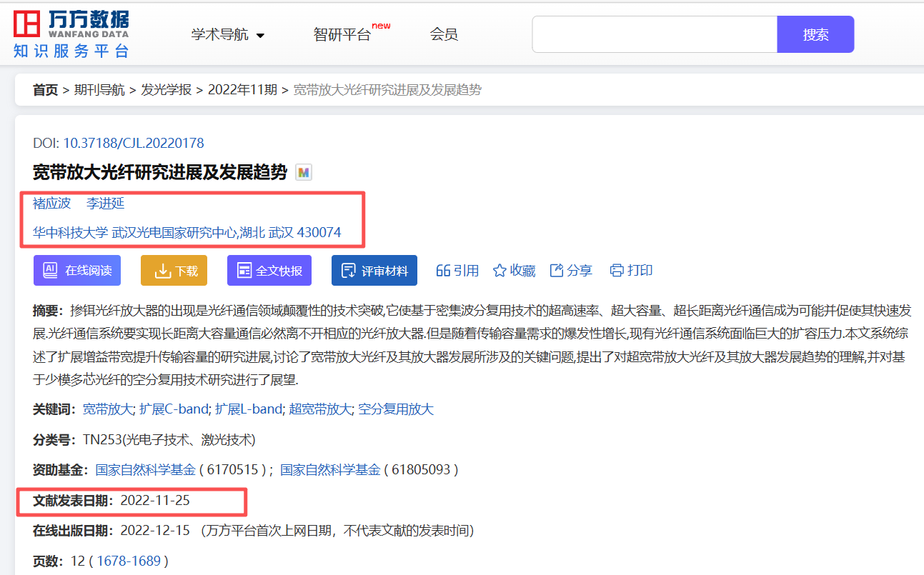Go to 首页 in breadcrumb

[x=46, y=90]
